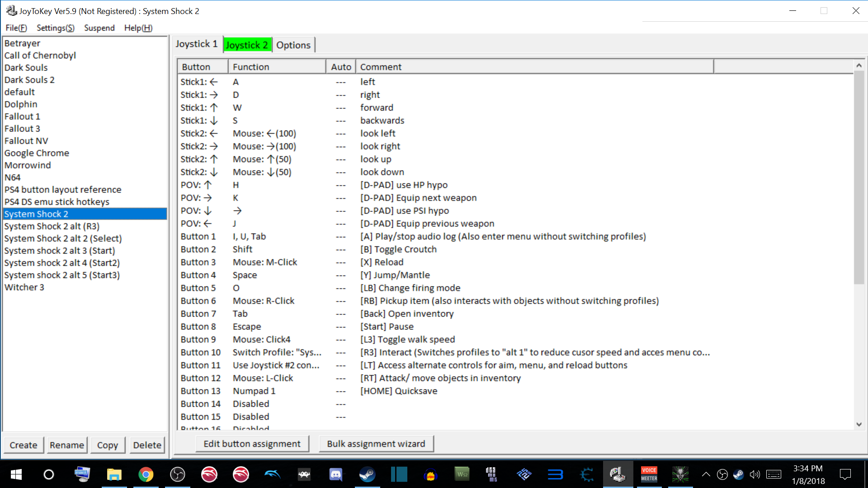Click the Edit button assignment button
The width and height of the screenshot is (868, 488).
(x=252, y=444)
